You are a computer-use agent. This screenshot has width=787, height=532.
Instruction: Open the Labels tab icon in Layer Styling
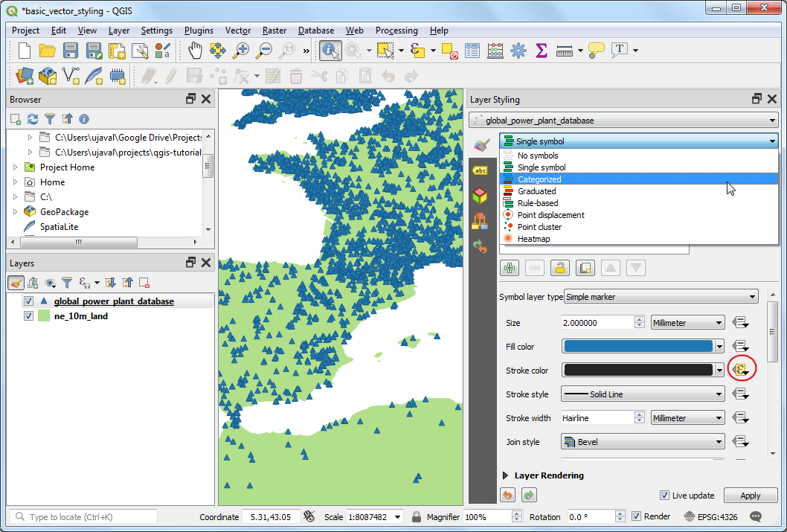click(x=481, y=170)
